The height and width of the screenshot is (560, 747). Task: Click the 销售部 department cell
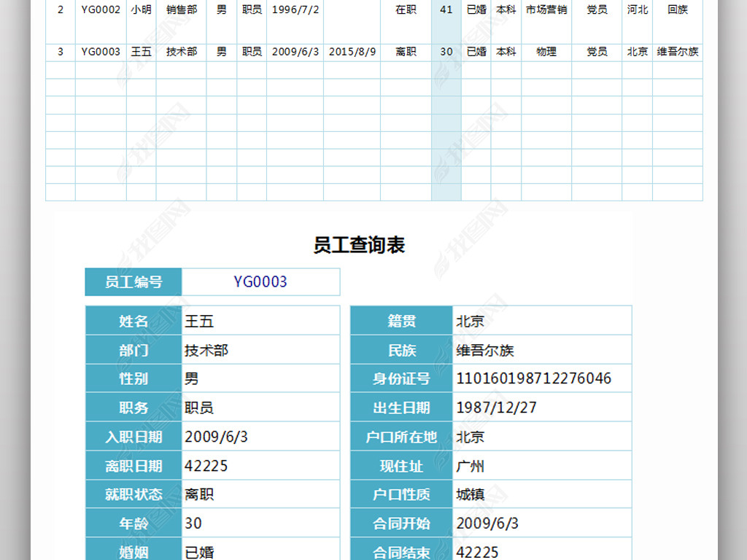click(x=181, y=10)
